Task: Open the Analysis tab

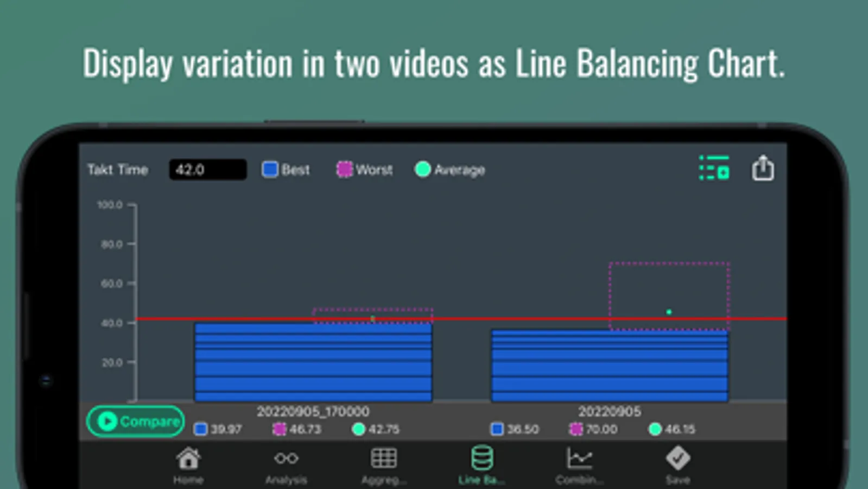Action: (286, 466)
